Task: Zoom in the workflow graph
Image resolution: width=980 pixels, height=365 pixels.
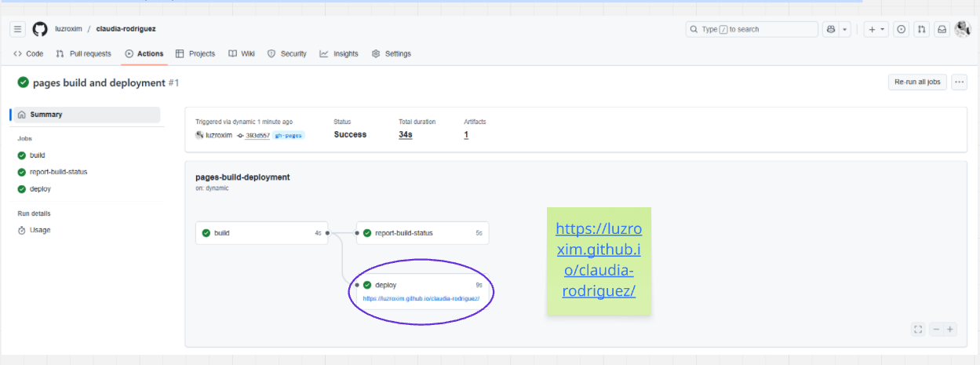Action: click(950, 330)
